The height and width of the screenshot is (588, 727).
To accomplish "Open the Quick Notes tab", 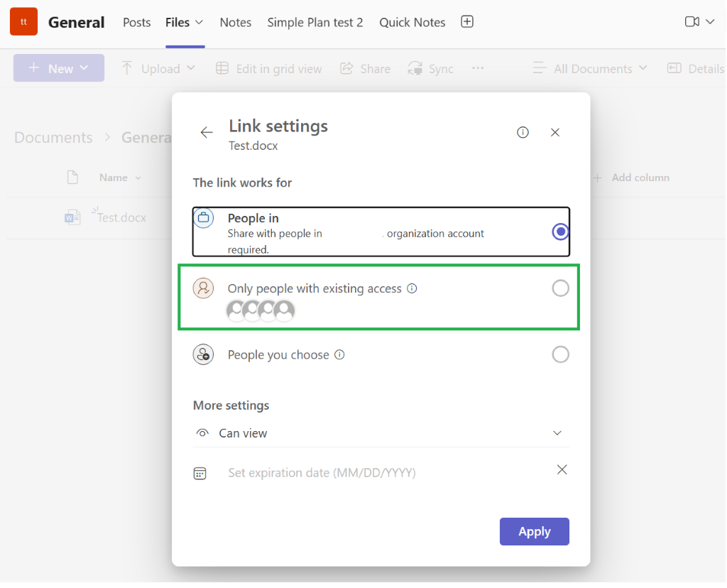I will coord(412,22).
